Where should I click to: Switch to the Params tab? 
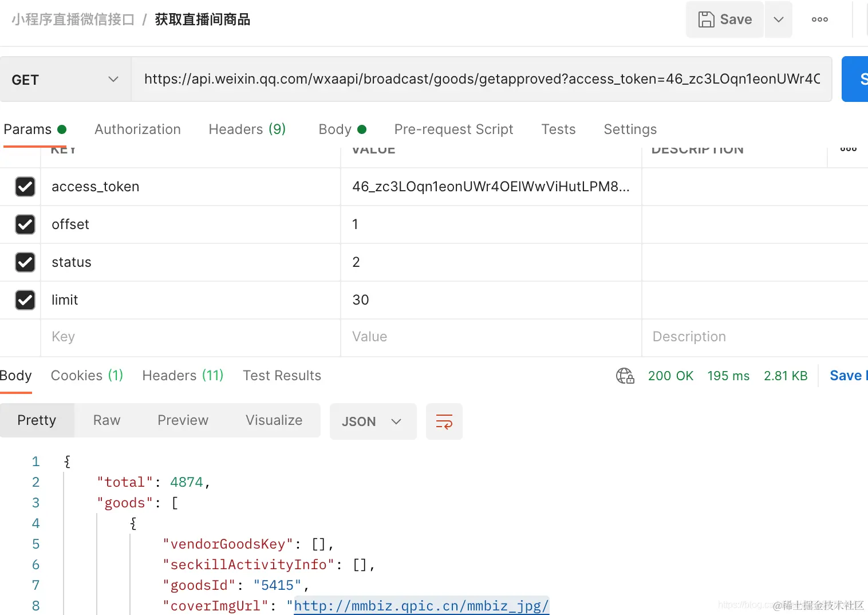point(35,129)
